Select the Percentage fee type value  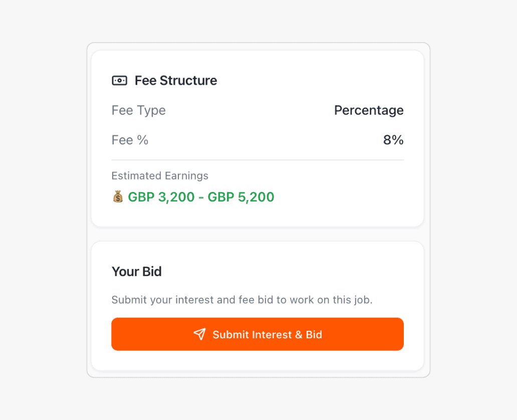pos(368,110)
